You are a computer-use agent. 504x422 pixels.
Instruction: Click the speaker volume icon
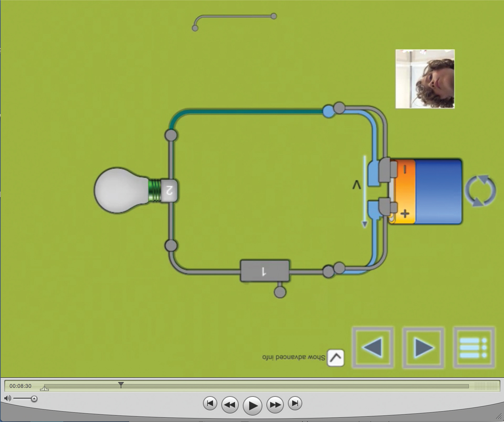click(x=7, y=399)
